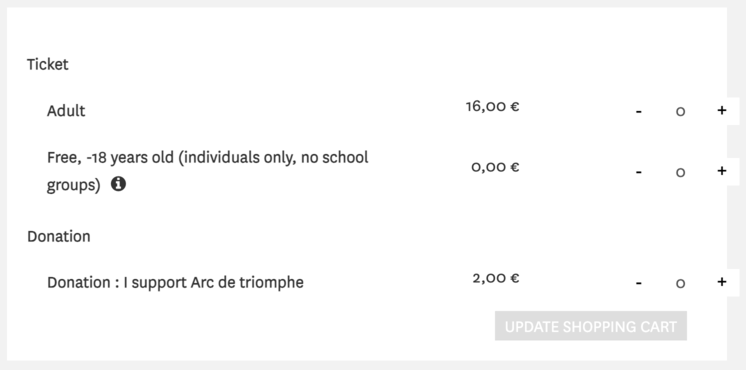Select the Adult ticket label
The height and width of the screenshot is (370, 746).
66,111
